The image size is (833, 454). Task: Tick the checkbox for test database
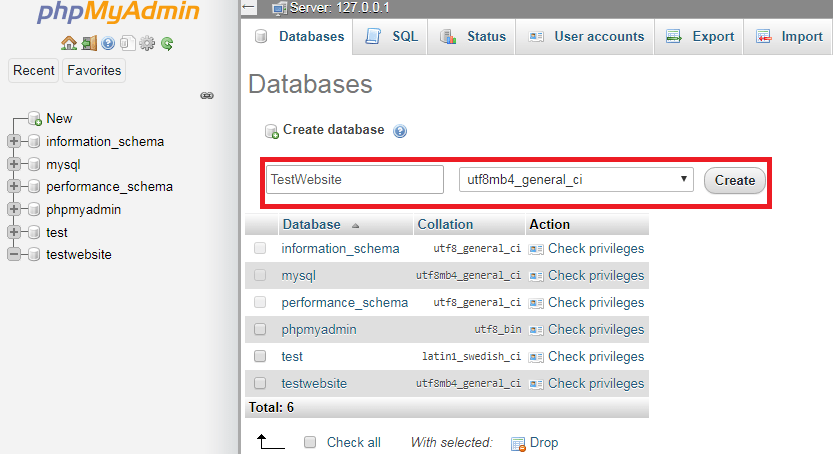[260, 356]
